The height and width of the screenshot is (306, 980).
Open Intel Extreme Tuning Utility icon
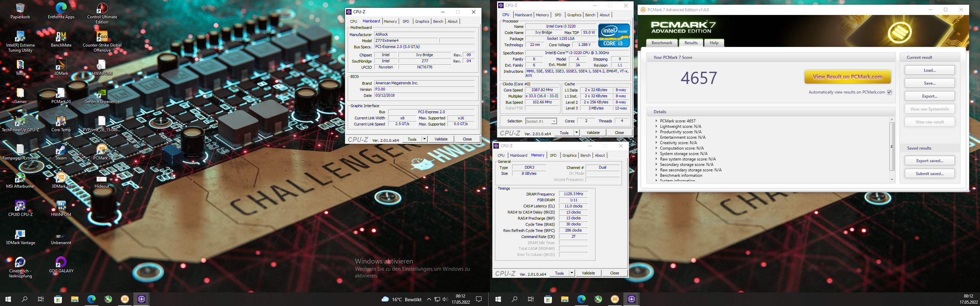[20, 42]
